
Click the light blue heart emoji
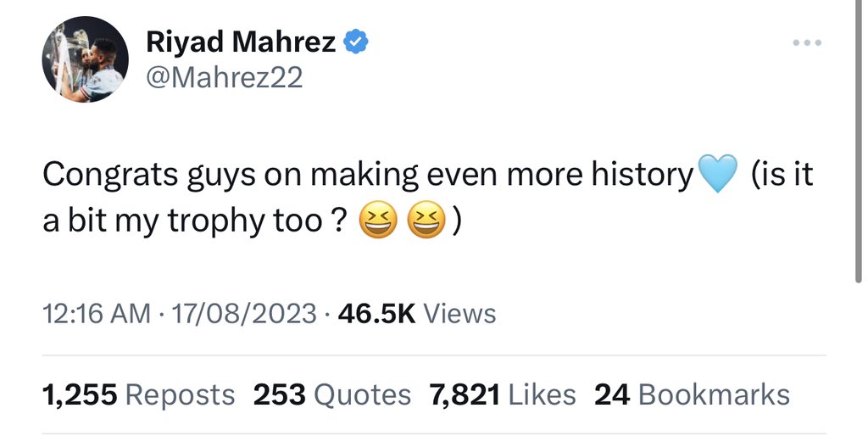click(x=716, y=175)
